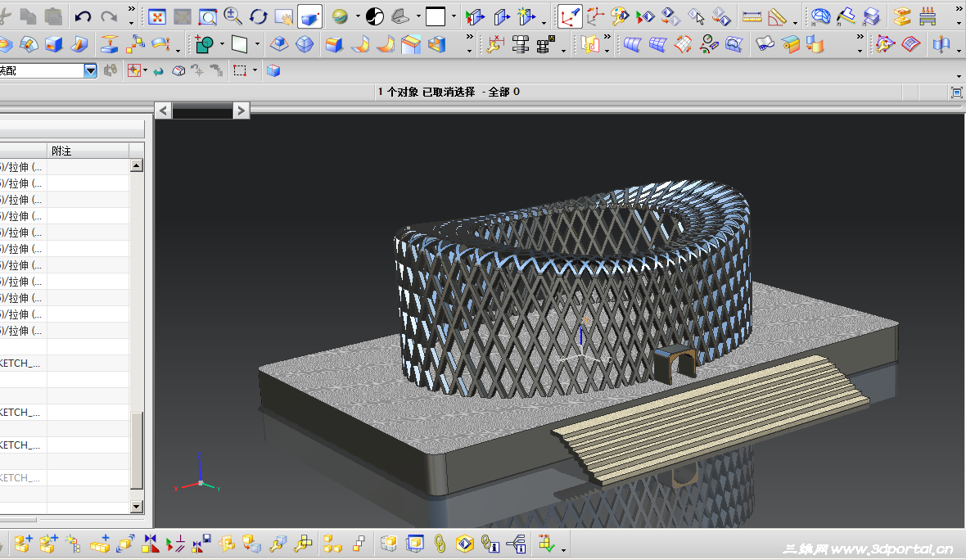
Task: Click the Fit view icon
Action: (x=157, y=16)
